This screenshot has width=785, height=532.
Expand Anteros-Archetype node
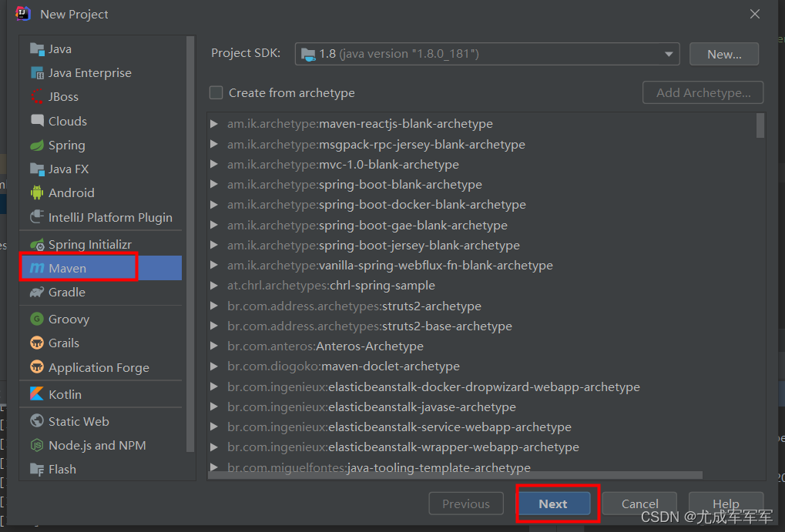tap(214, 346)
